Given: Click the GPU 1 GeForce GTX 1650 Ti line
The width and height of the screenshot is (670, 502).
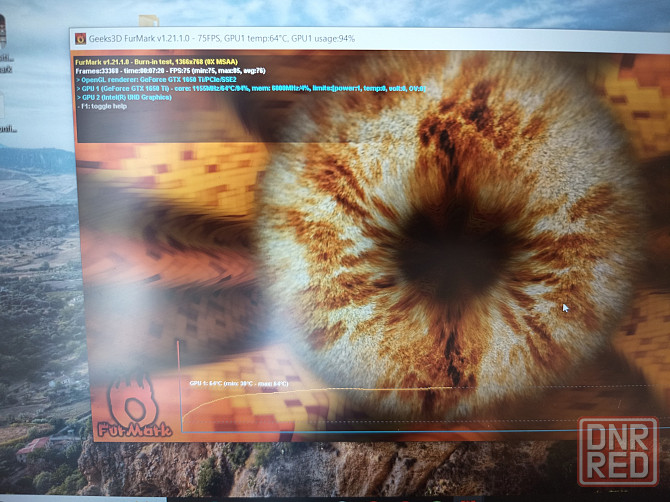Looking at the screenshot, I should point(250,88).
